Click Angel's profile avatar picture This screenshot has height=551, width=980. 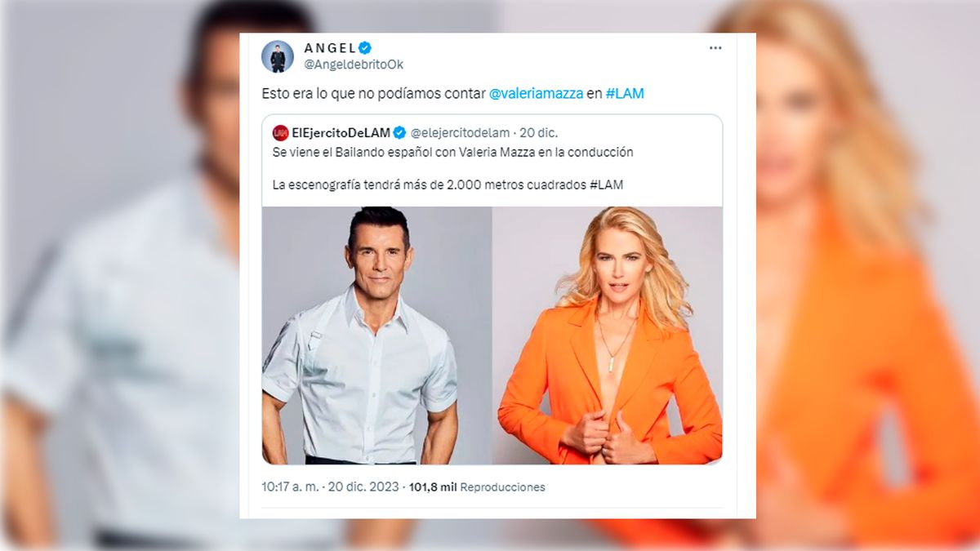[x=278, y=56]
